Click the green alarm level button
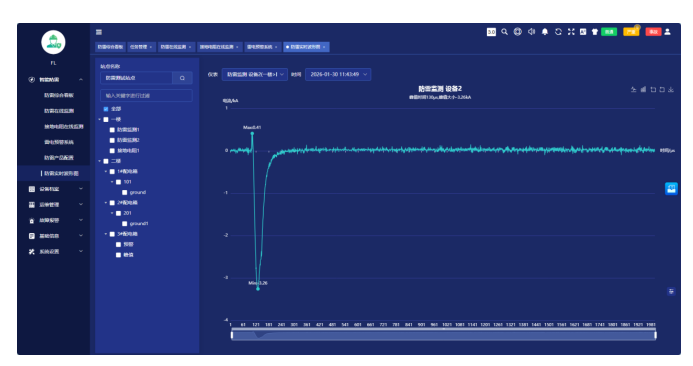The width and height of the screenshot is (693, 366). [x=609, y=32]
